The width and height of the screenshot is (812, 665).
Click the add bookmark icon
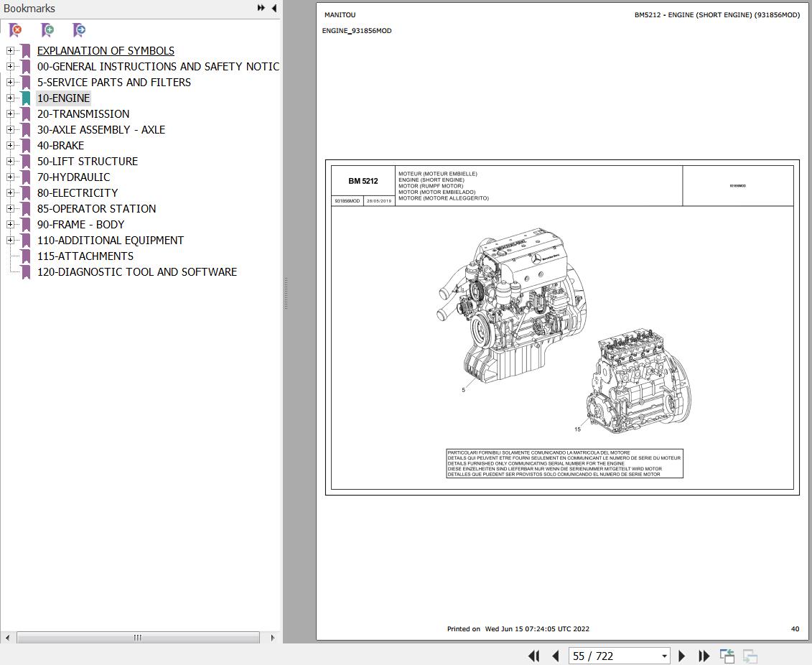(x=47, y=30)
